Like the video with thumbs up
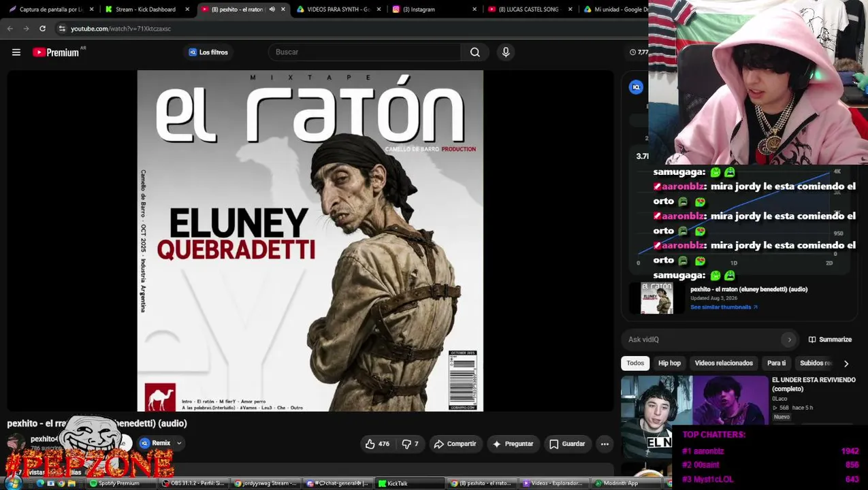 pyautogui.click(x=377, y=444)
